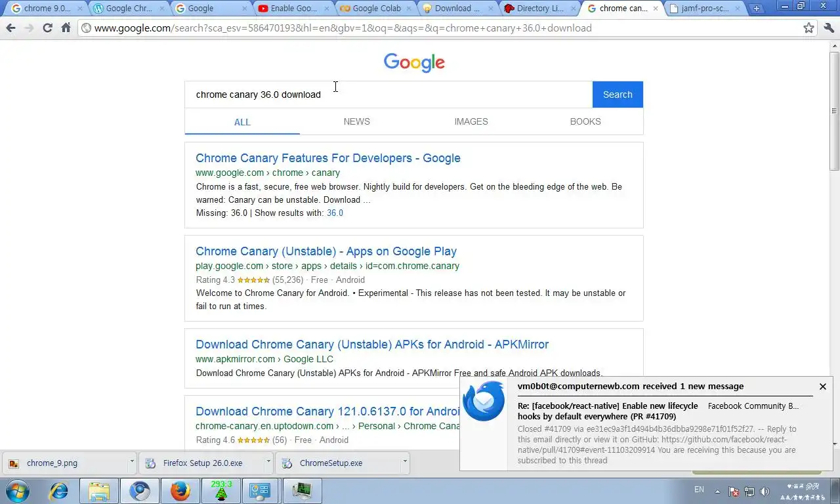The image size is (840, 504).
Task: Select the BOOKS results tab
Action: pyautogui.click(x=585, y=121)
